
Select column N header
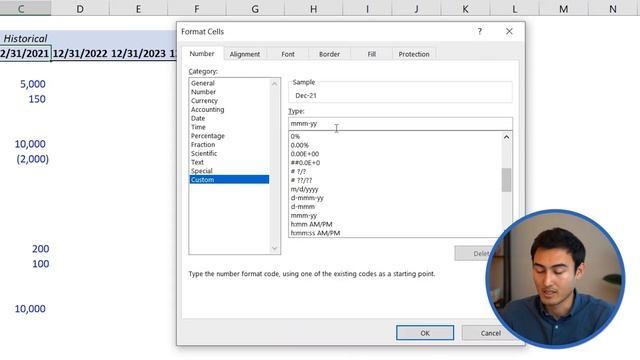[613, 9]
